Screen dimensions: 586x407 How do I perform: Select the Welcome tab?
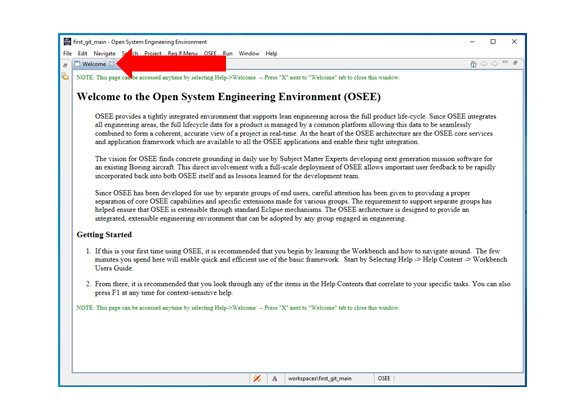[94, 64]
